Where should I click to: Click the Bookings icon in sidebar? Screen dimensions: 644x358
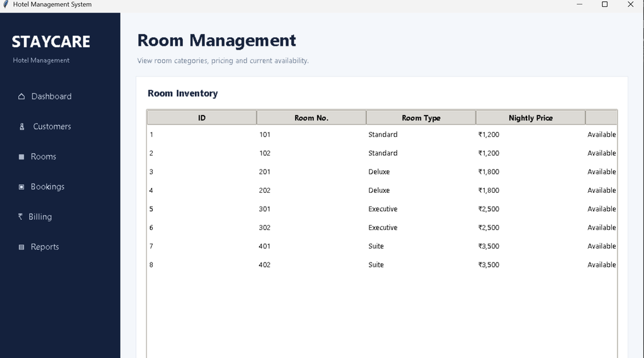click(21, 187)
